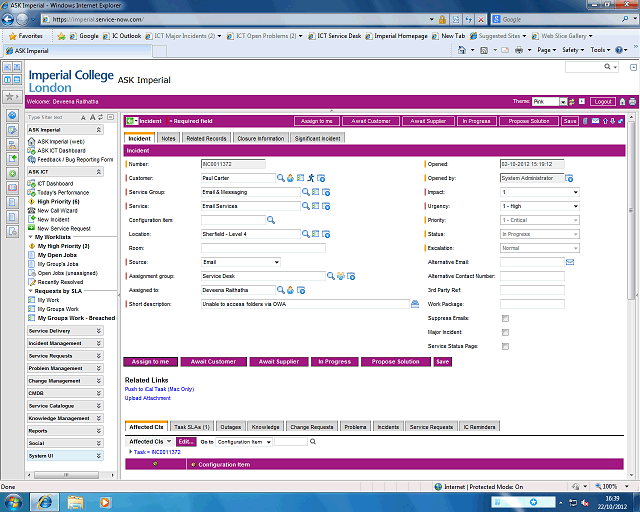Open the green Incident back-arrow icon

click(x=131, y=120)
